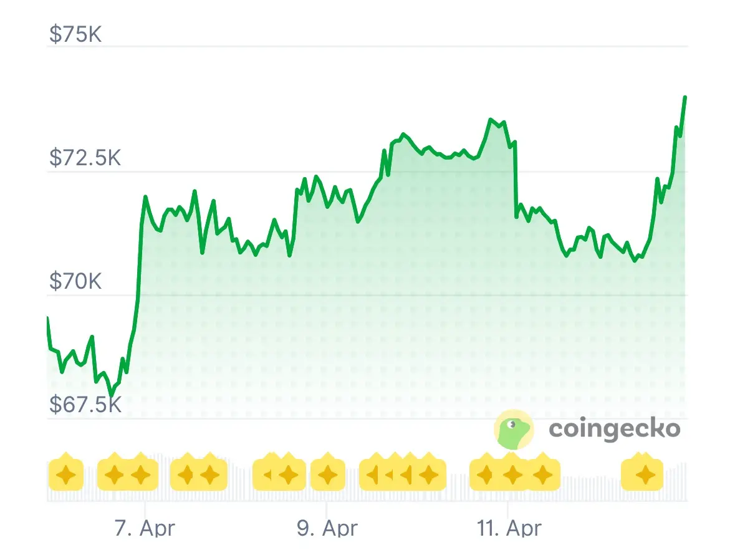This screenshot has width=735, height=560.
Task: Select last marker of trio near 11. Apr
Action: 542,476
